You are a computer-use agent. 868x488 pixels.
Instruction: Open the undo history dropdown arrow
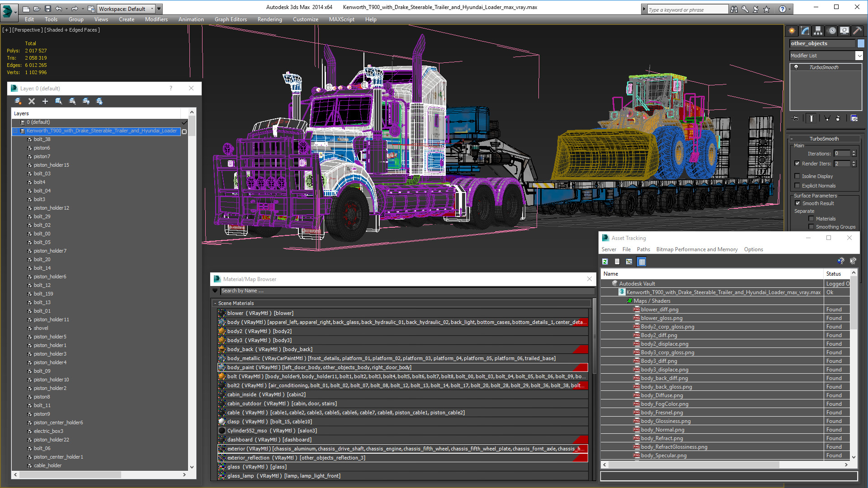click(x=66, y=9)
